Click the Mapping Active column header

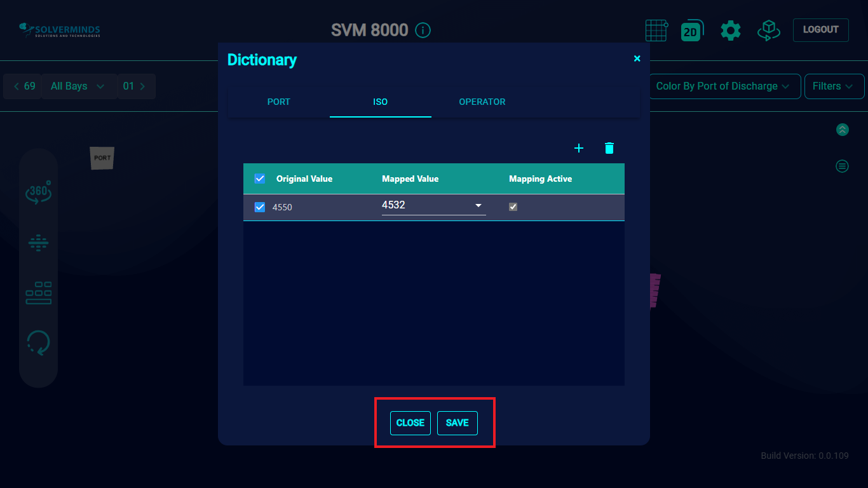[541, 179]
